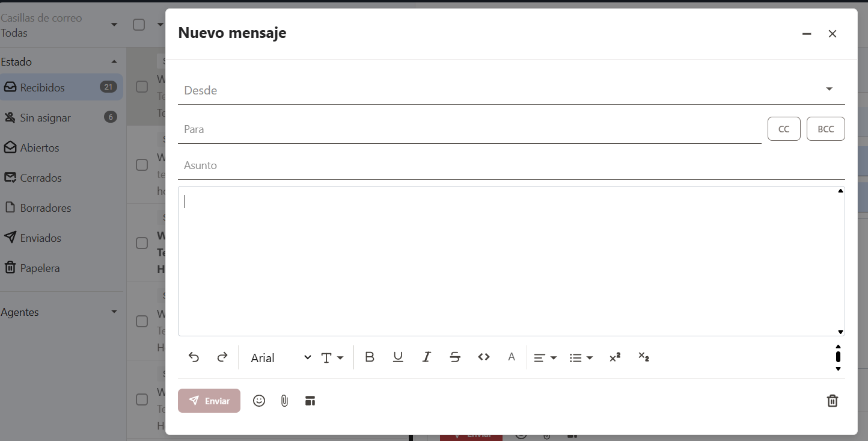Go to Enviados folder
868x441 pixels.
(41, 238)
